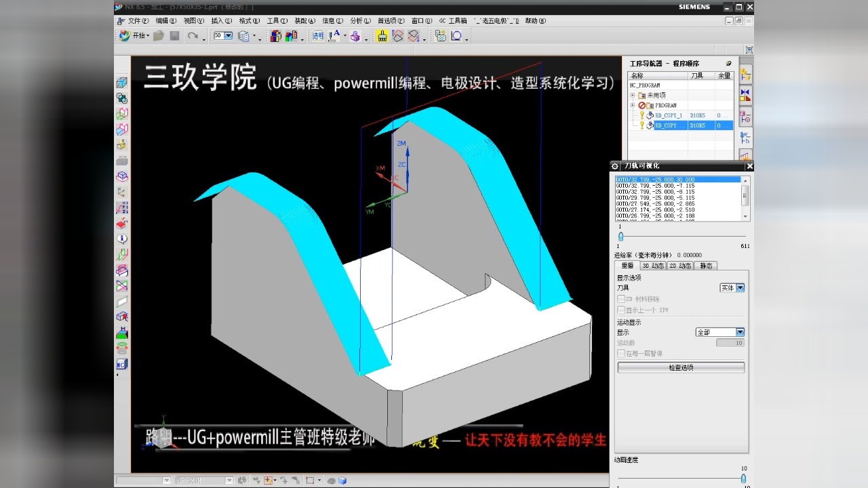Screen dimensions: 868x488
Task: Click the 名称 column header
Action: click(x=658, y=75)
